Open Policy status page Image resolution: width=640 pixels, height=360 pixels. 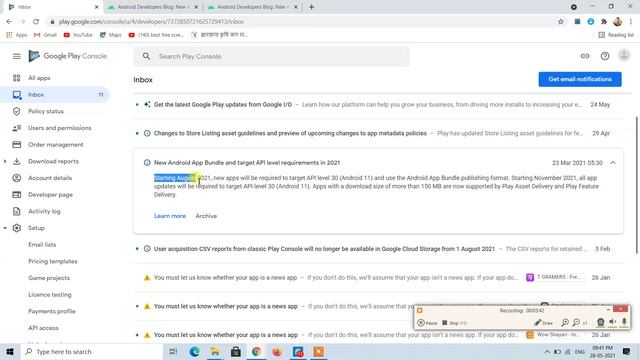[46, 111]
